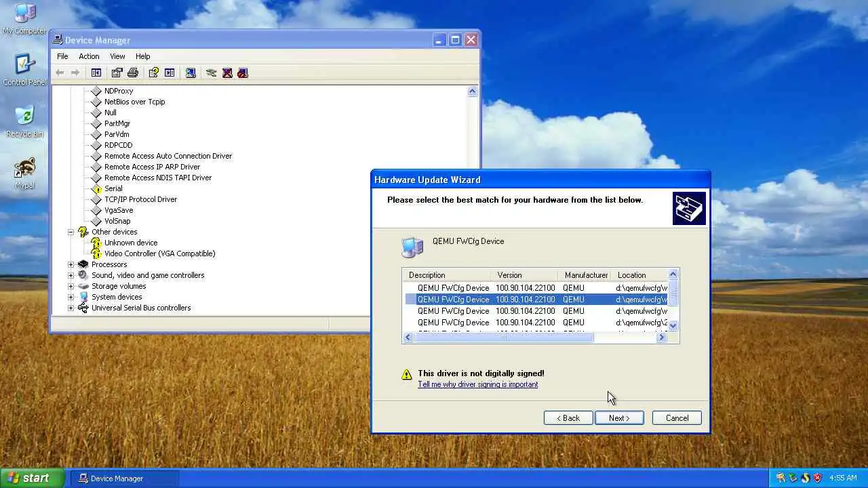The width and height of the screenshot is (868, 488).
Task: Sort driver list by Location column
Action: point(639,275)
